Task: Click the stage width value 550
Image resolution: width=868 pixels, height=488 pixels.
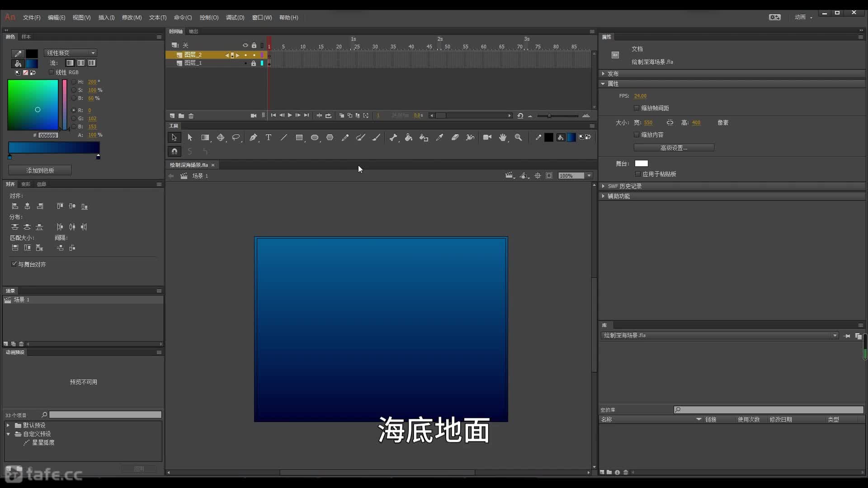Action: point(648,122)
